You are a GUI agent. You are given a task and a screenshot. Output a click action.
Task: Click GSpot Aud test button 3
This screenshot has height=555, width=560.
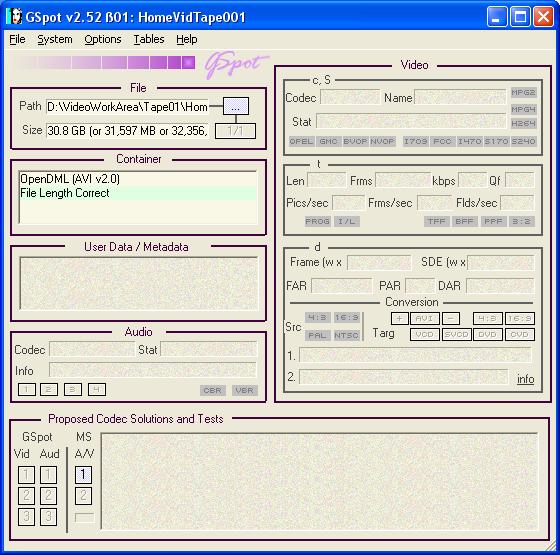click(x=48, y=517)
